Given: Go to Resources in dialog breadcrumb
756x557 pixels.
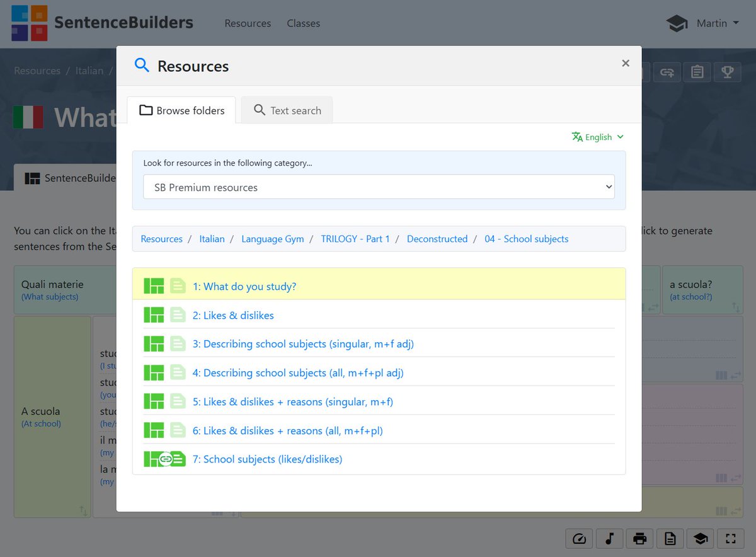Looking at the screenshot, I should [x=161, y=239].
